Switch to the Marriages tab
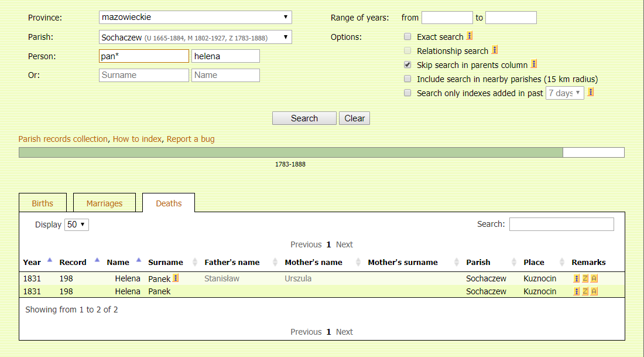The width and height of the screenshot is (644, 357). (x=104, y=203)
